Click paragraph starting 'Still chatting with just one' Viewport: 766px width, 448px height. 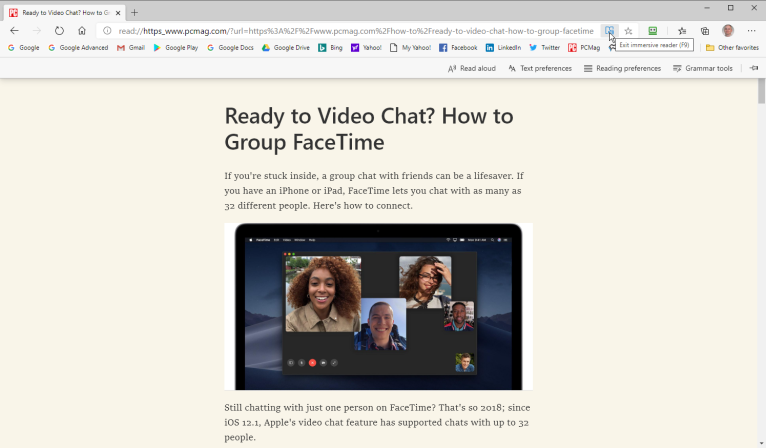[x=377, y=422]
